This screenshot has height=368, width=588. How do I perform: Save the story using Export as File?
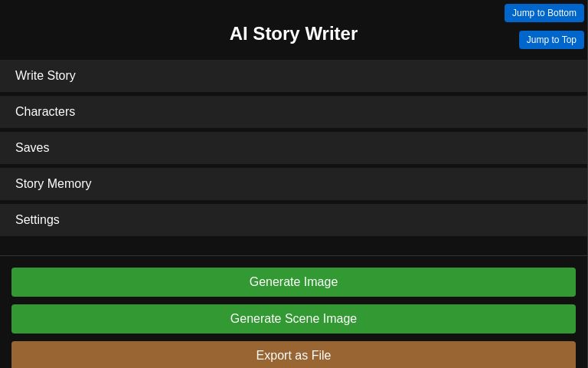point(293,355)
